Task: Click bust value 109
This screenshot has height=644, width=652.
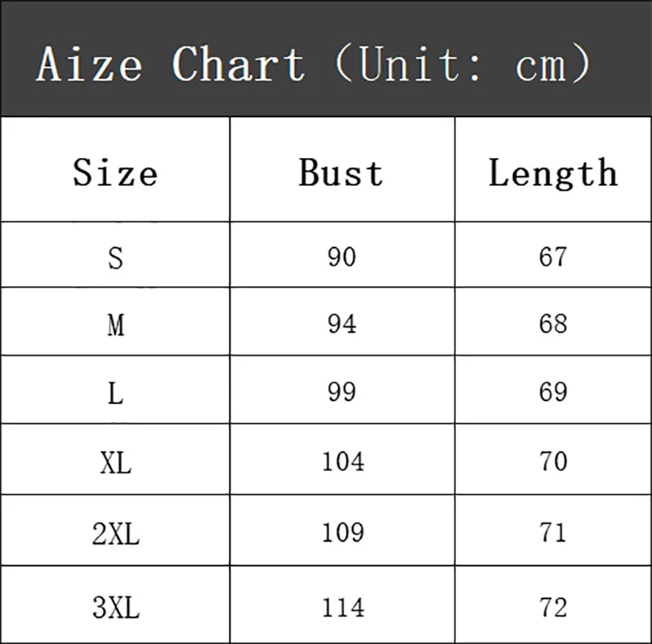Action: click(x=342, y=534)
